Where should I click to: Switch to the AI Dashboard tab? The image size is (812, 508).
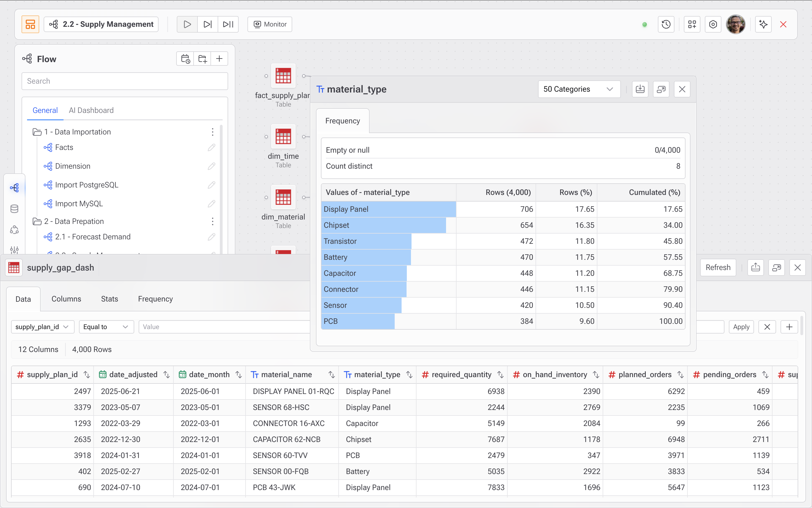(x=91, y=110)
